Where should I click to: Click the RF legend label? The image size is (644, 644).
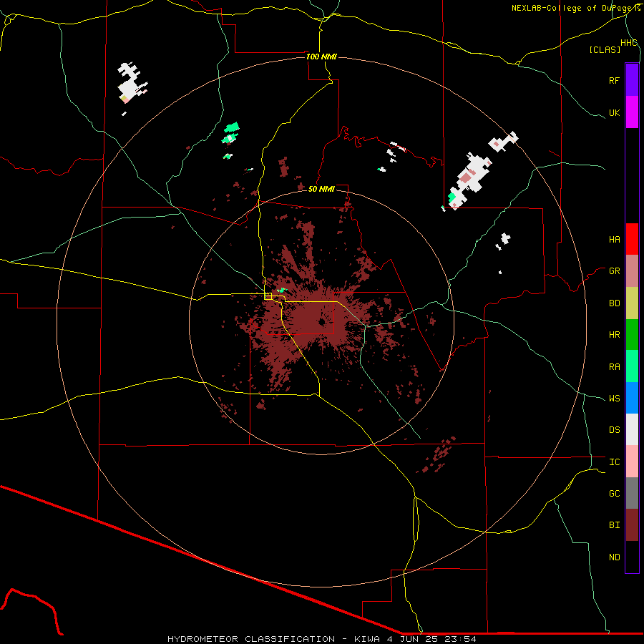614,80
